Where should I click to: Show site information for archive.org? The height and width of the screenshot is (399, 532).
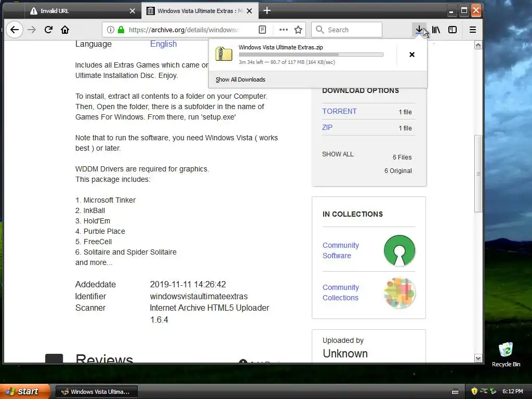(110, 30)
